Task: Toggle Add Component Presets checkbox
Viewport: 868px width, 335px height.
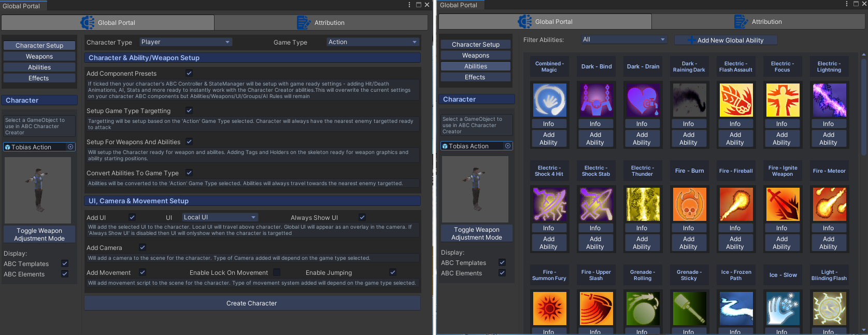Action: (189, 73)
